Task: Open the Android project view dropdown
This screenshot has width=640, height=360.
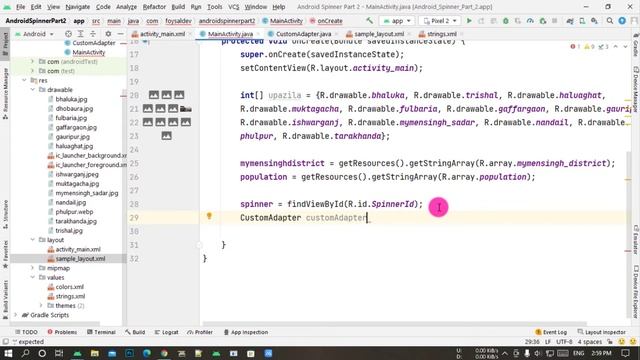Action: [34, 34]
